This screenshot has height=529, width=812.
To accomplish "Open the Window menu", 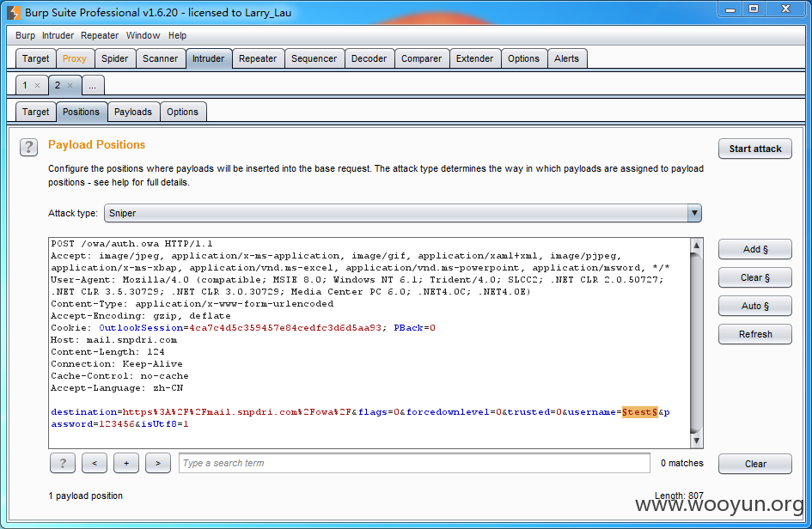I will click(x=143, y=36).
